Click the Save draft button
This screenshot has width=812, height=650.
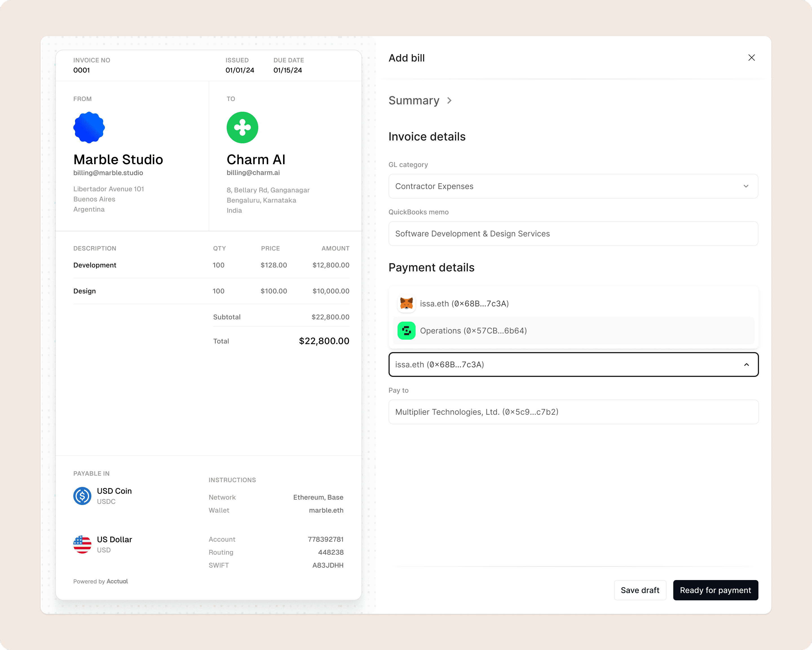639,590
